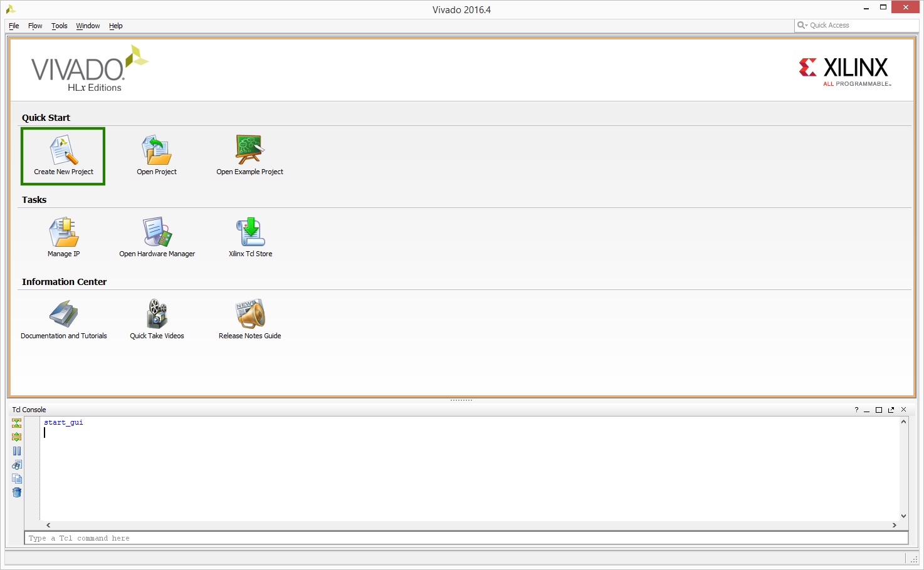Image resolution: width=924 pixels, height=570 pixels.
Task: Maximize the Tcl Console panel
Action: coord(879,410)
